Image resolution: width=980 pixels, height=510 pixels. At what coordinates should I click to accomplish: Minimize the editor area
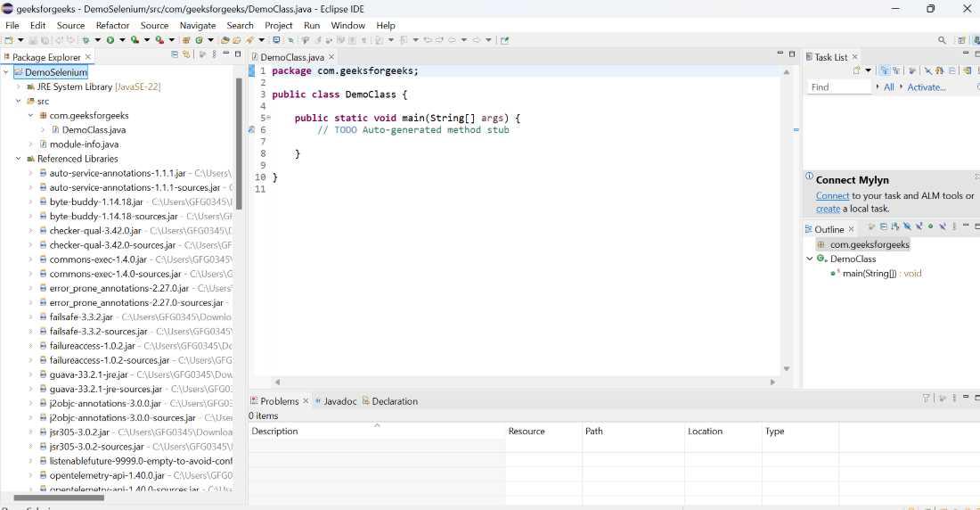780,53
